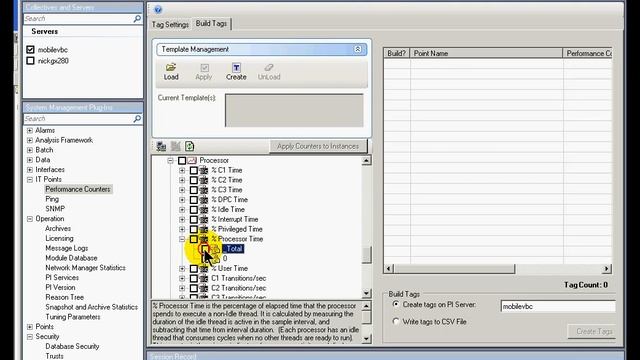Click the Point Name column header
Viewport: 640px width, 360px height.
coord(487,53)
